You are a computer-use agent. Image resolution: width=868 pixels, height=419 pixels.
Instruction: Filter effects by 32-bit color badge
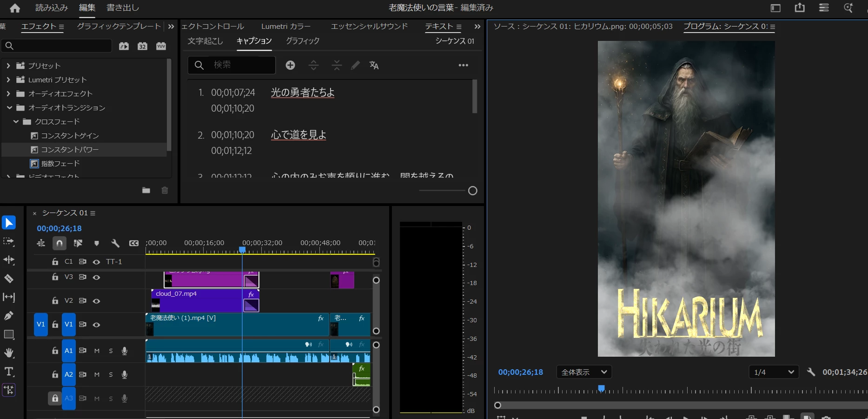142,46
